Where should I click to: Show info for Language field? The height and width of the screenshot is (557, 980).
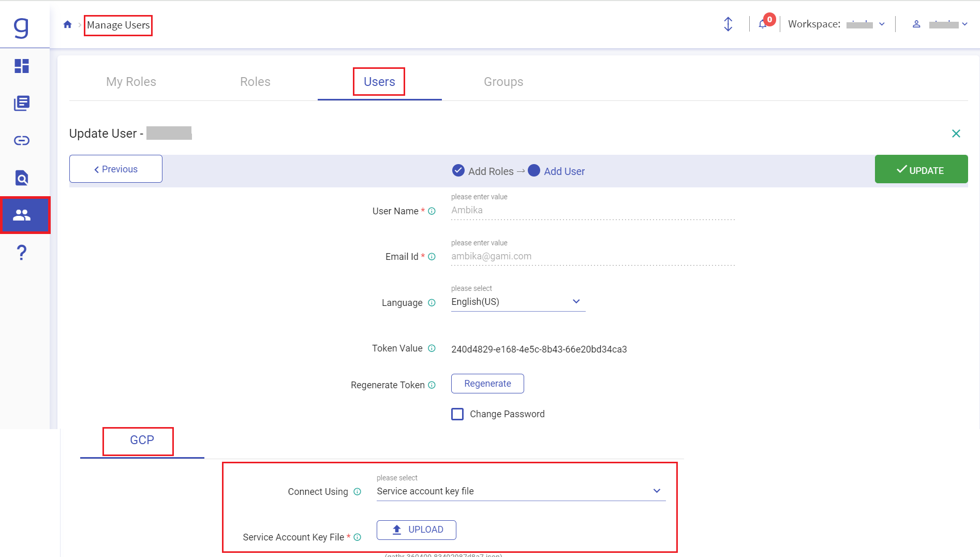[x=432, y=303]
